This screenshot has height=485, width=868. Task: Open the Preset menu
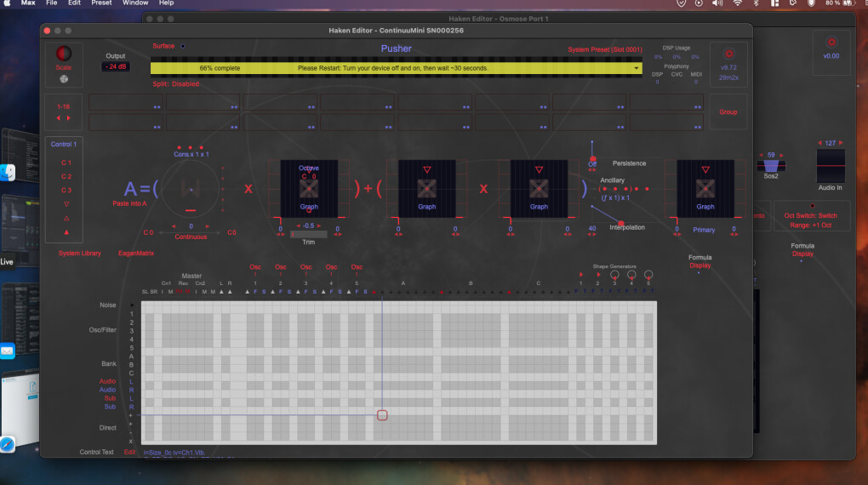tap(101, 3)
